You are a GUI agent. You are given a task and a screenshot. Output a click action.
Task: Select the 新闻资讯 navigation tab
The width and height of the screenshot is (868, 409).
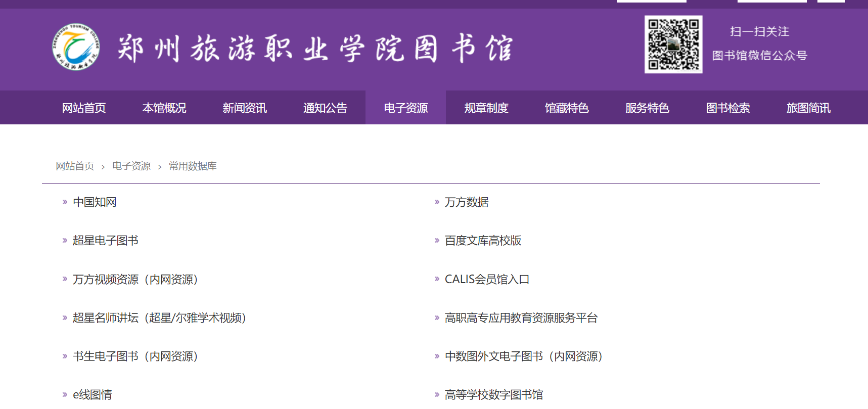[x=245, y=108]
